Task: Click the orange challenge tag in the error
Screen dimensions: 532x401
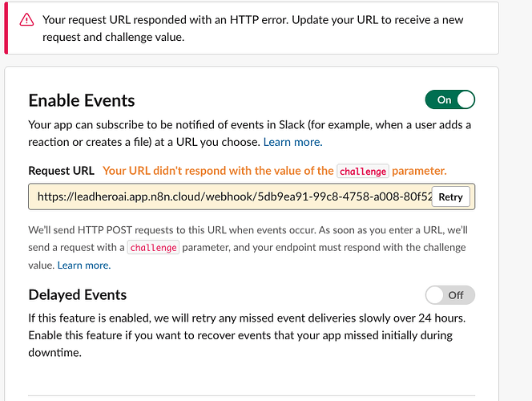Action: (362, 171)
